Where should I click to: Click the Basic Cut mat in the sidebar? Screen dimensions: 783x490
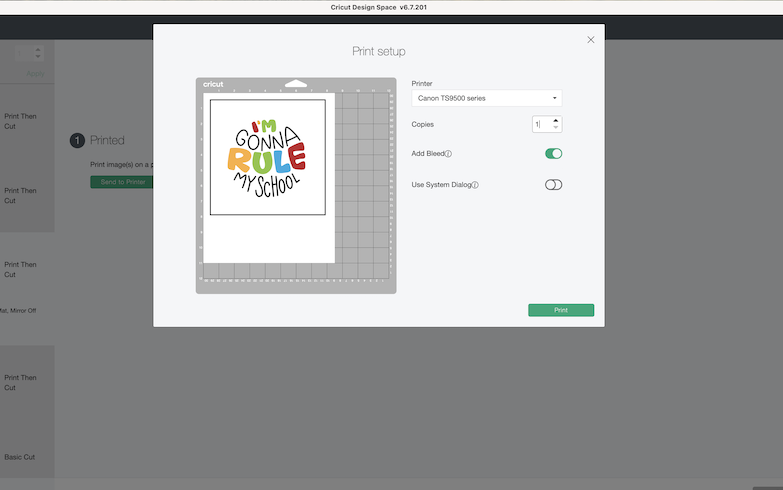point(19,457)
